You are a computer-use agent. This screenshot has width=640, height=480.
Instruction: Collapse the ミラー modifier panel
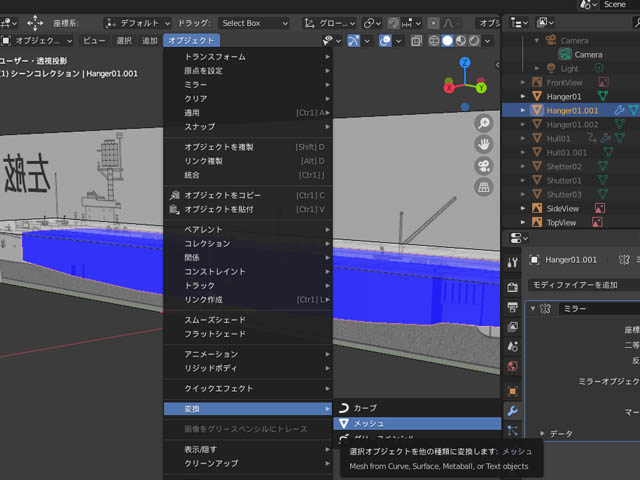pyautogui.click(x=533, y=309)
